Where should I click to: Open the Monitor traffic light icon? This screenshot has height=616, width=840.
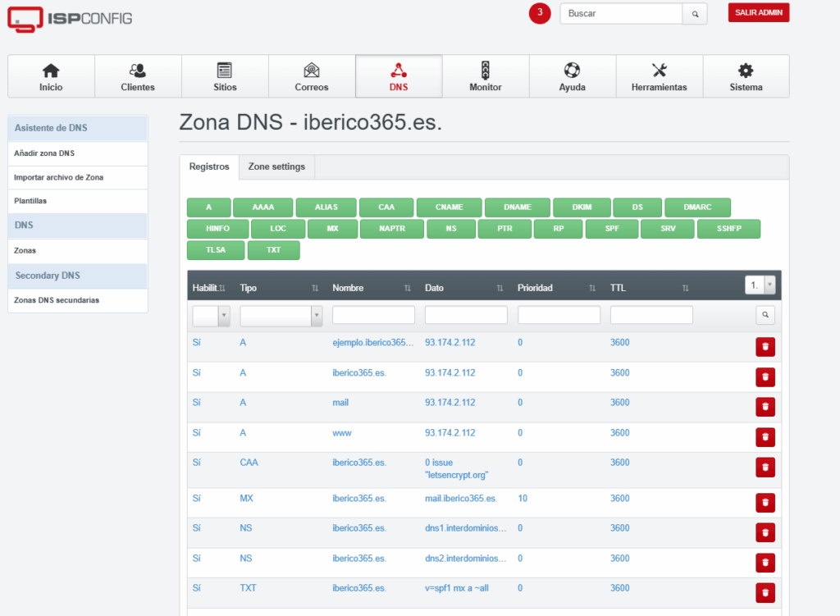point(486,71)
